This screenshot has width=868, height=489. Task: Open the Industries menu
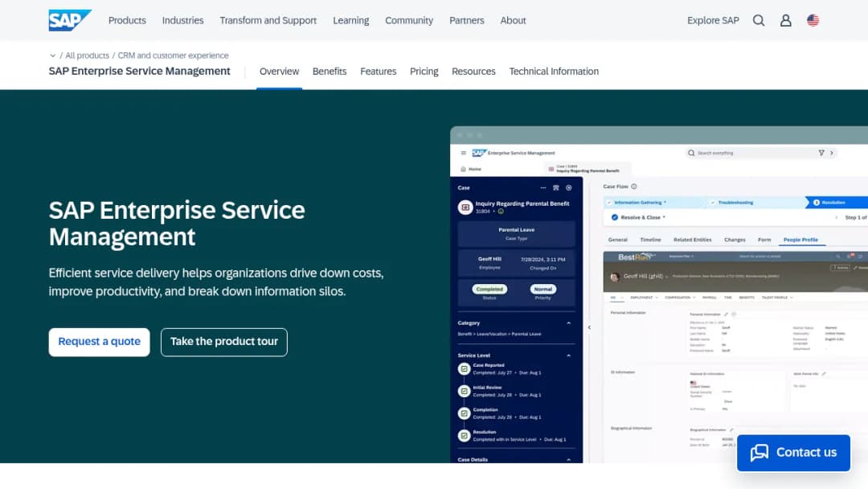(182, 20)
